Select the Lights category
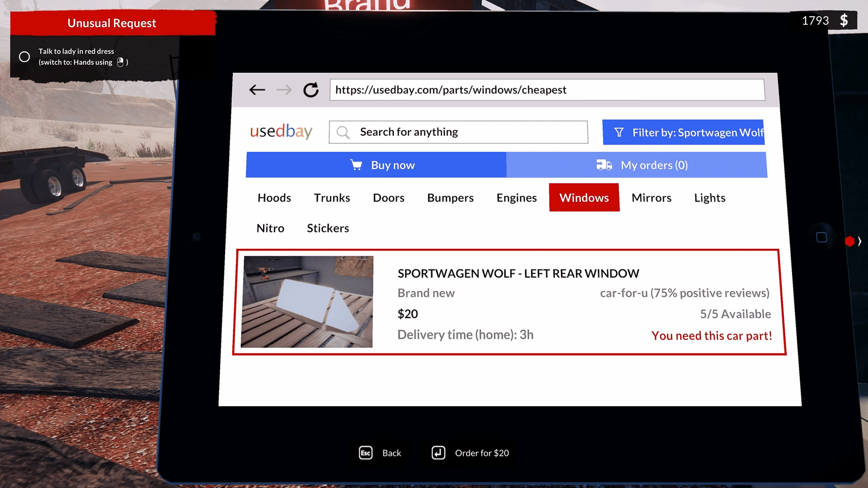The height and width of the screenshot is (488, 868). tap(710, 198)
